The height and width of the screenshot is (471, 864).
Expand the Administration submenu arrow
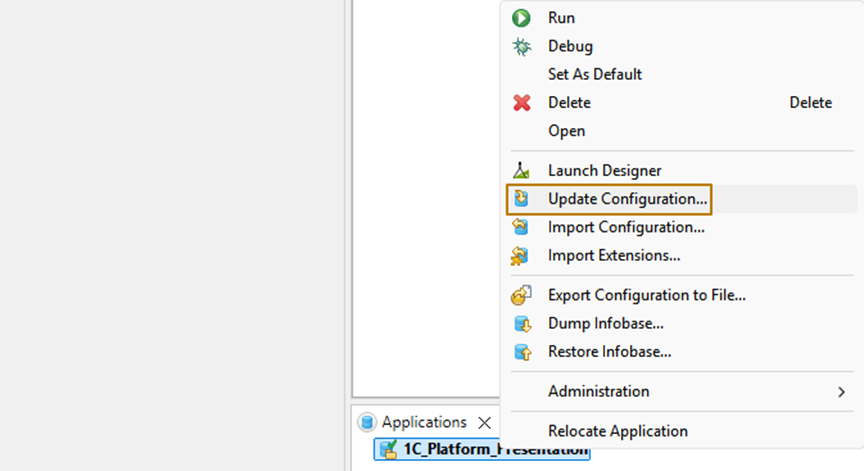[x=841, y=392]
